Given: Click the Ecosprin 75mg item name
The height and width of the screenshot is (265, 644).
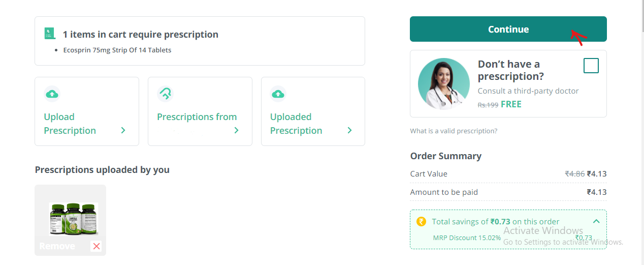Looking at the screenshot, I should (x=117, y=50).
